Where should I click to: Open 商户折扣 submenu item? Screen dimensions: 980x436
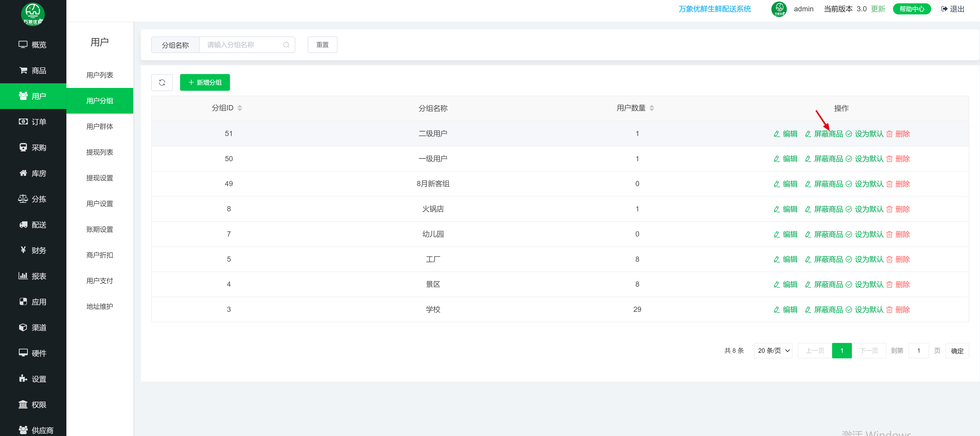coord(100,255)
